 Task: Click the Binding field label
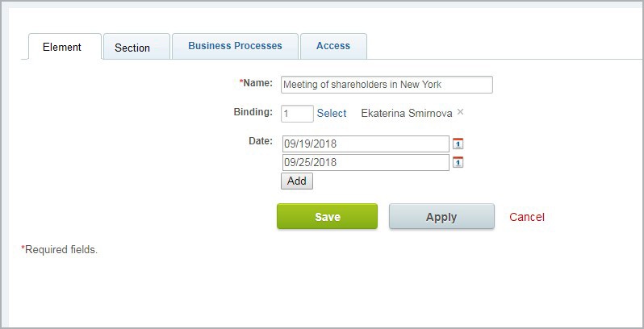(253, 112)
